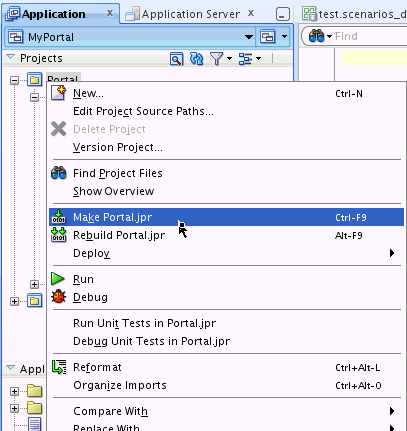Choose Rebuild Portal.jpr from context menu
The image size is (407, 431).
226,235
